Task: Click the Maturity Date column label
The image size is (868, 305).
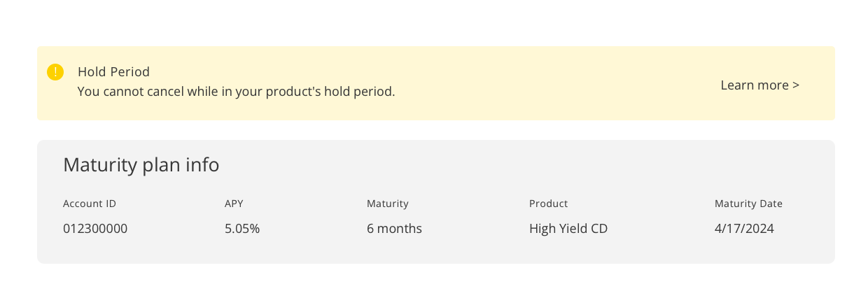Action: point(748,204)
